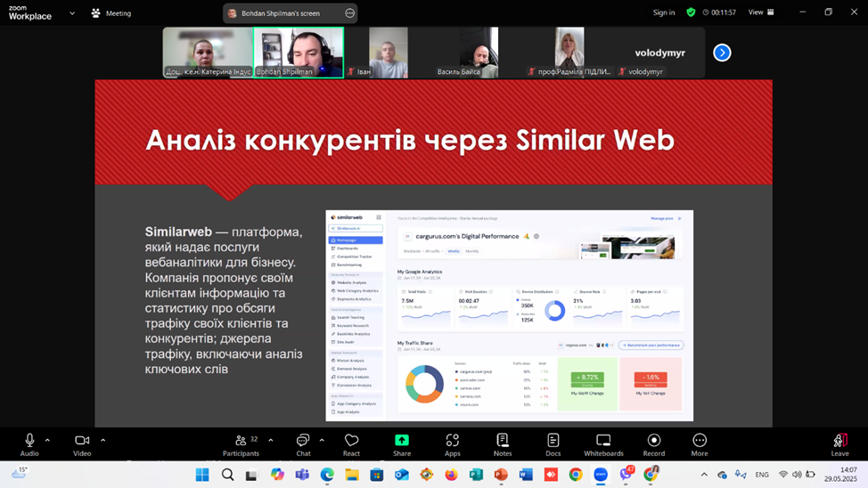
Task: Open Whiteboards in Zoom toolbar
Action: pos(603,445)
